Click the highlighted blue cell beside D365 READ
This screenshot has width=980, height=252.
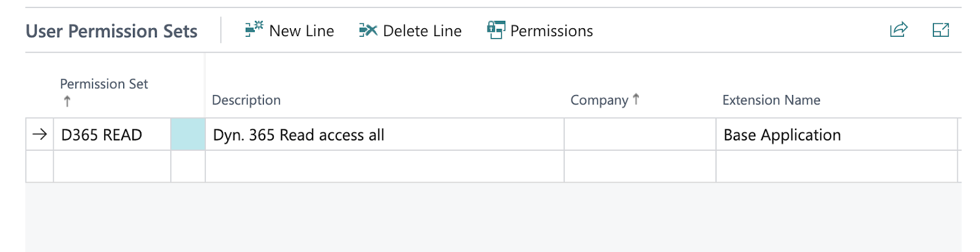(x=188, y=134)
